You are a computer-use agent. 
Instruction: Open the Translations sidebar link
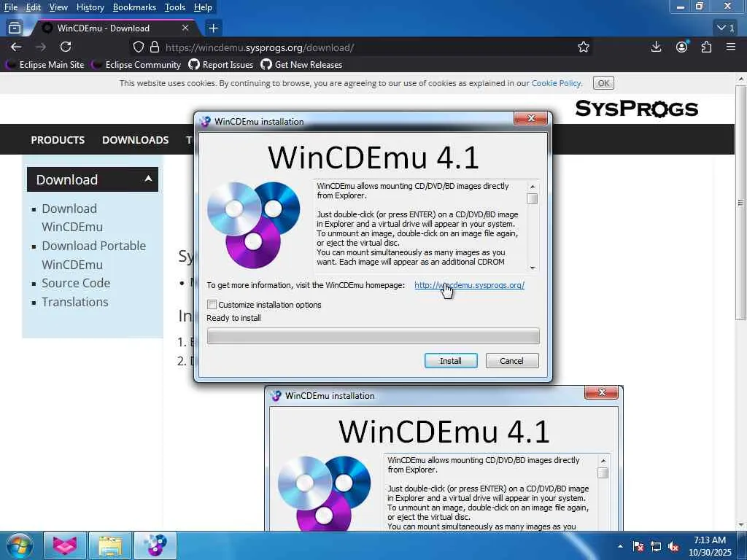(75, 302)
